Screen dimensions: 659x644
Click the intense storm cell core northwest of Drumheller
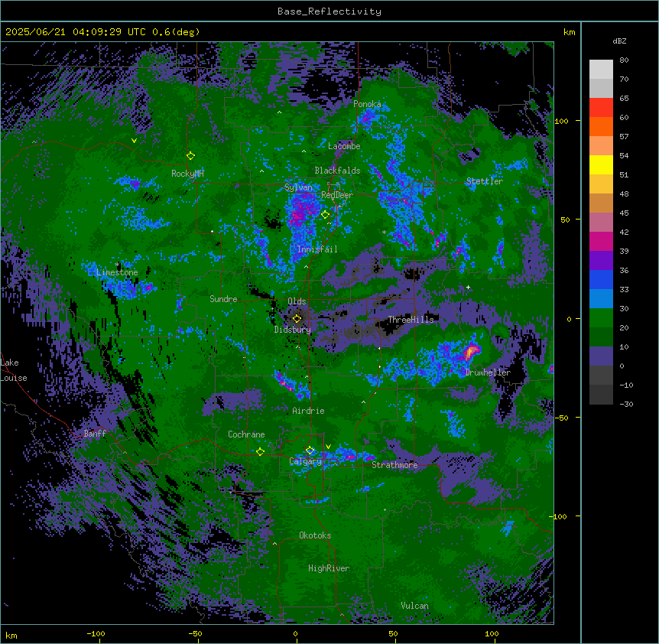point(471,350)
